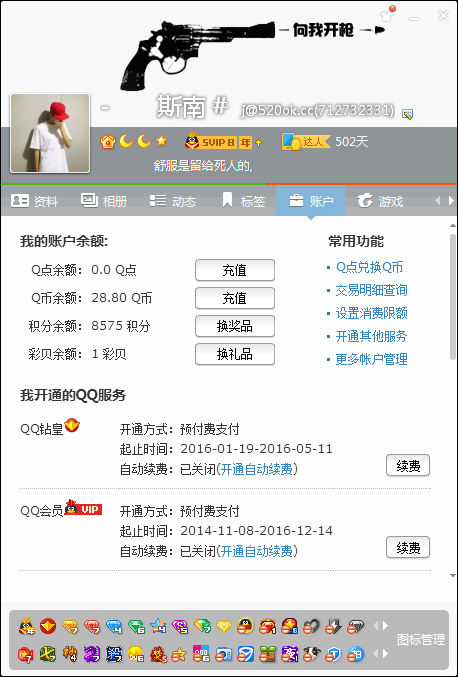
Task: Click 续费 for QQ会员
Action: 408,547
